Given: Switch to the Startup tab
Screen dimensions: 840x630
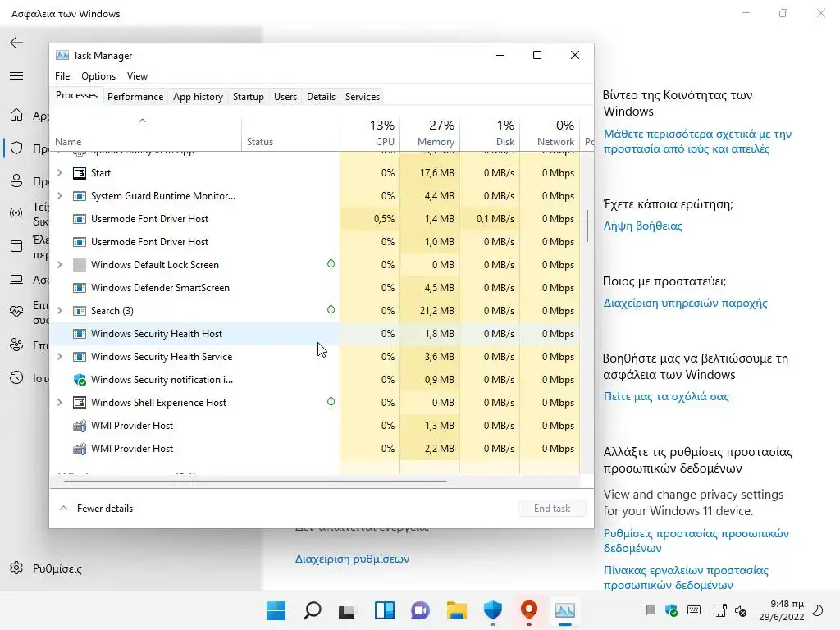Looking at the screenshot, I should coord(248,97).
